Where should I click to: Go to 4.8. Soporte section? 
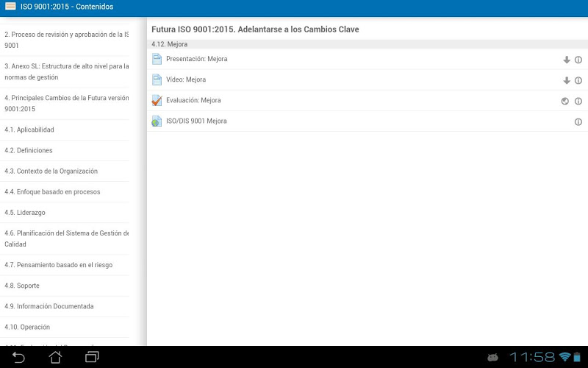click(65, 286)
